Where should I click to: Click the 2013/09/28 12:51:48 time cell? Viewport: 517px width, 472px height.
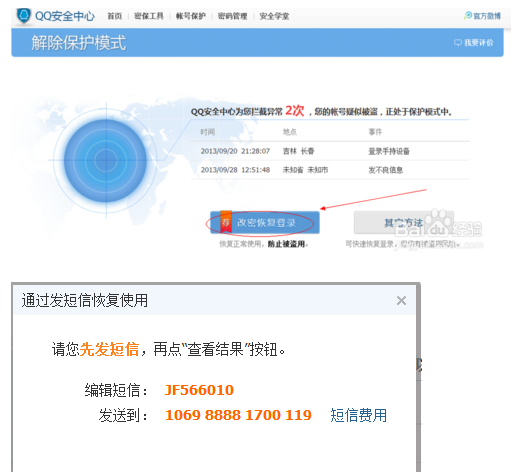[x=235, y=170]
